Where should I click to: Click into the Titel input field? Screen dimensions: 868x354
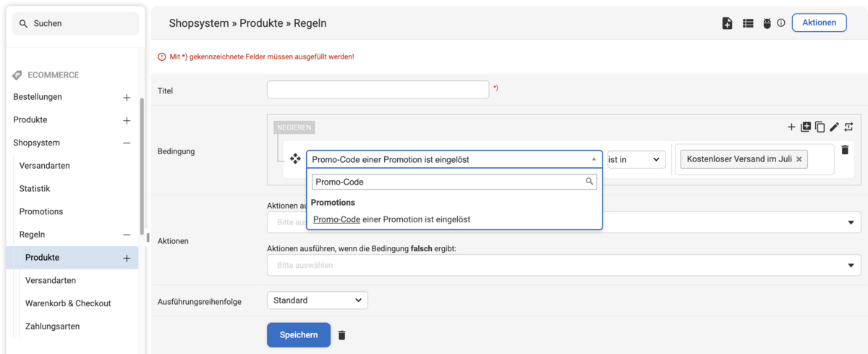(378, 90)
